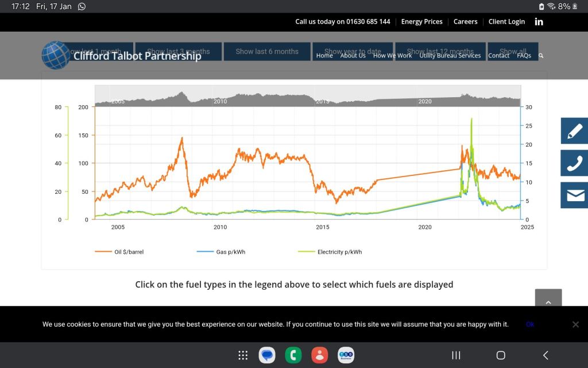Click Show last 6 months button
Viewport: 588px width, 368px height.
[267, 51]
